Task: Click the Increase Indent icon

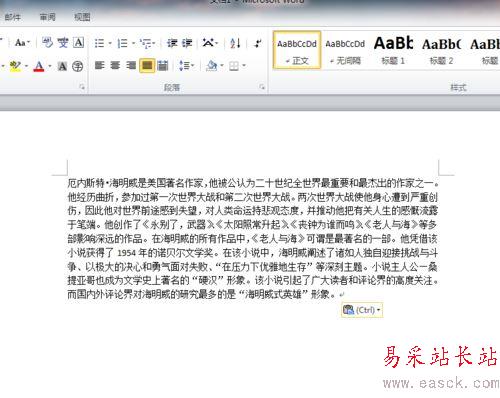Action: (x=187, y=43)
